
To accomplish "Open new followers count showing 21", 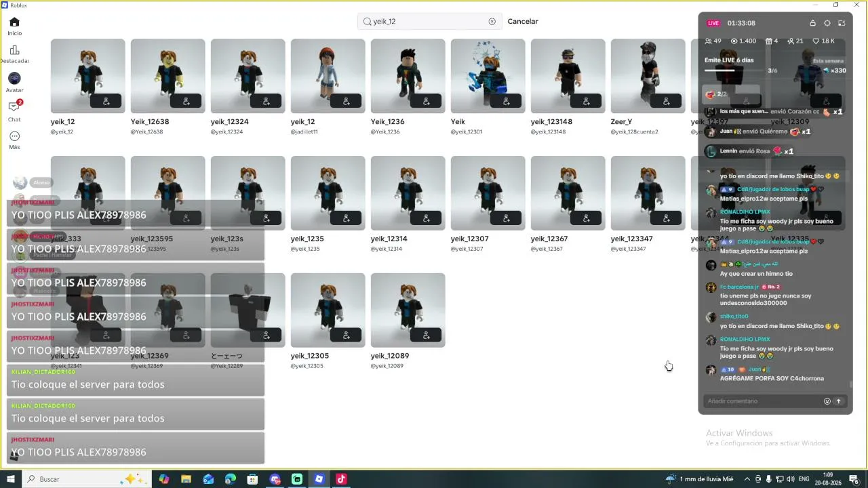I will 795,41.
